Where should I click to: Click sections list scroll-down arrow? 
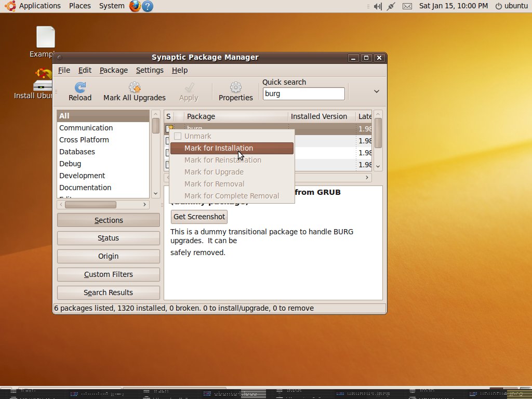point(155,193)
